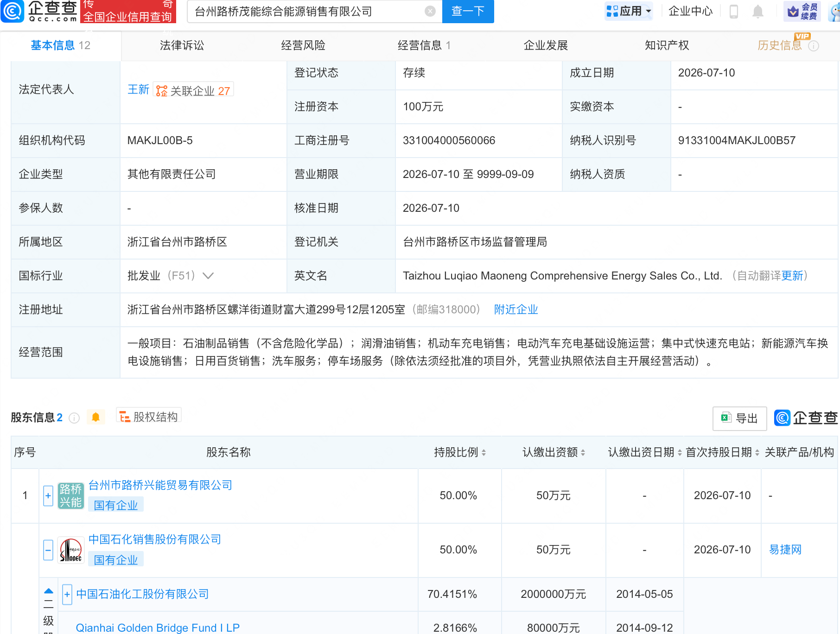Export shareholder table with 导出
The image size is (840, 634).
pos(739,418)
